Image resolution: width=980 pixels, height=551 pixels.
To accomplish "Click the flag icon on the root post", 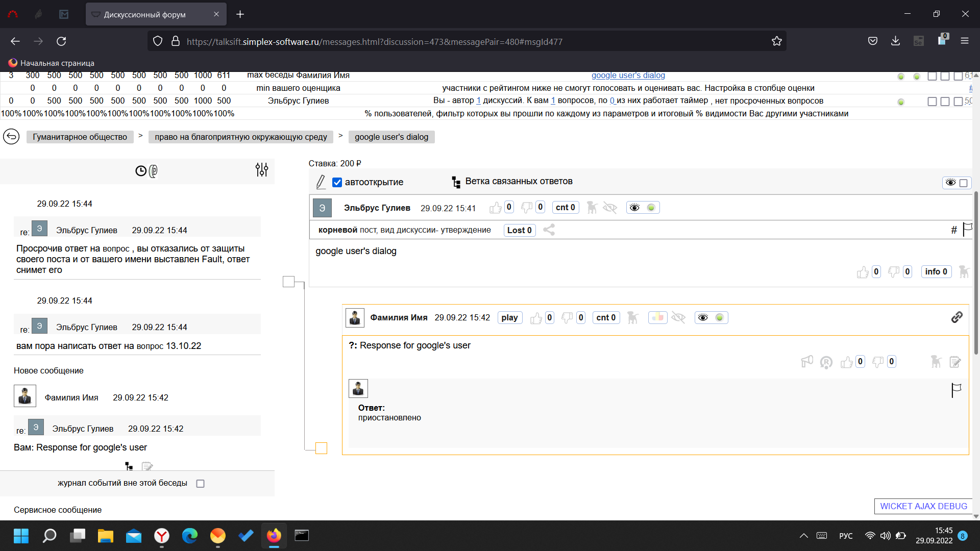I will click(967, 229).
